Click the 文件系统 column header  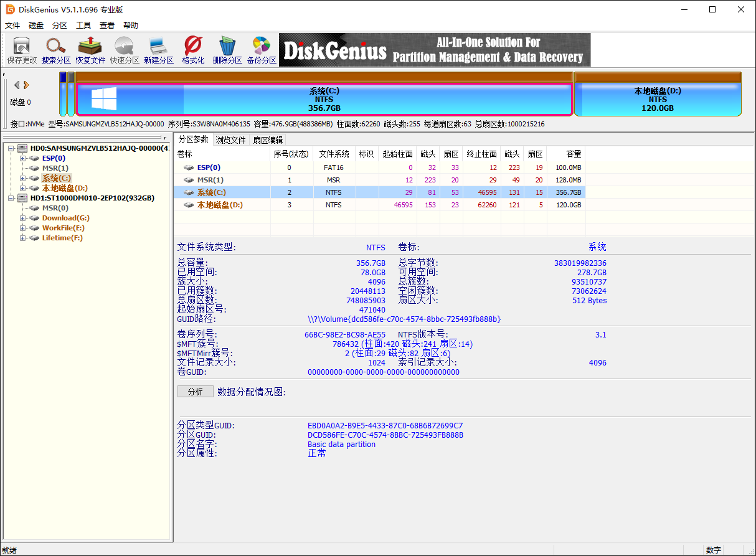[x=334, y=154]
